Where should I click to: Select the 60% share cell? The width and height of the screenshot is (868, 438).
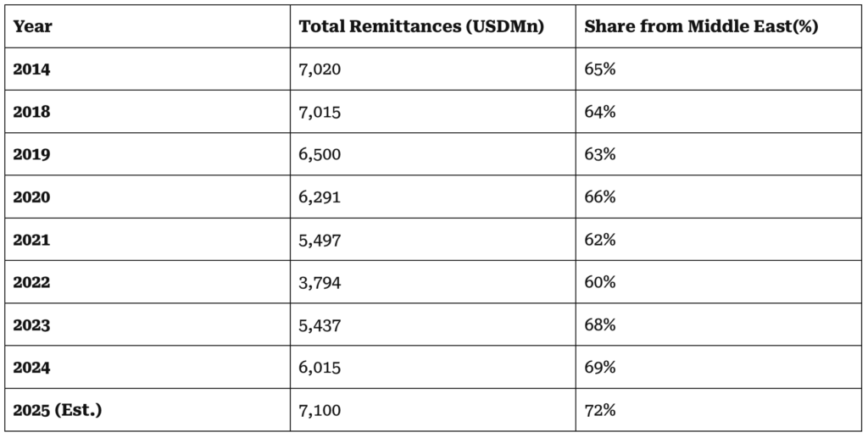click(599, 283)
